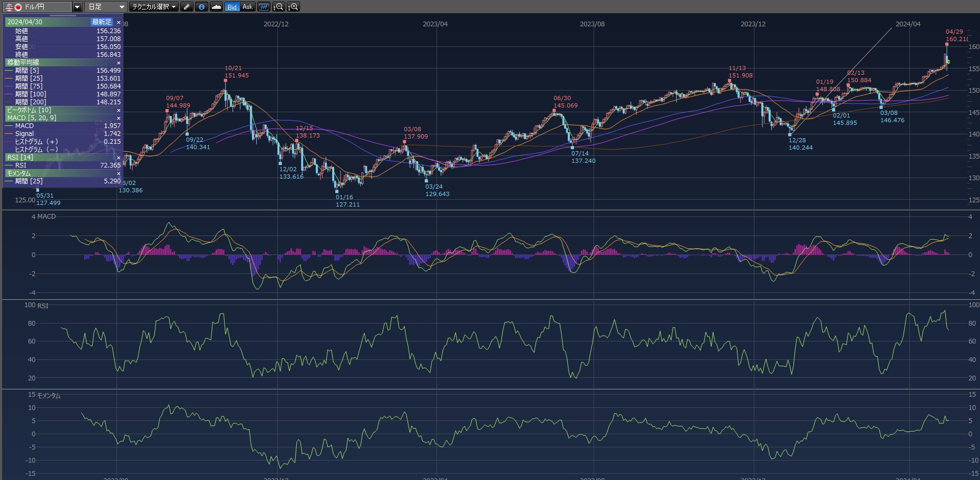Switch to the mountain area chart icon
The image size is (980, 480).
(216, 7)
